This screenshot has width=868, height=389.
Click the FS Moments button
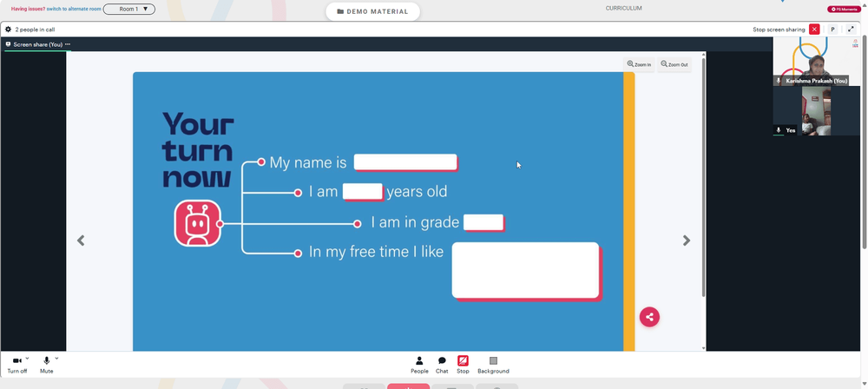[x=843, y=10]
